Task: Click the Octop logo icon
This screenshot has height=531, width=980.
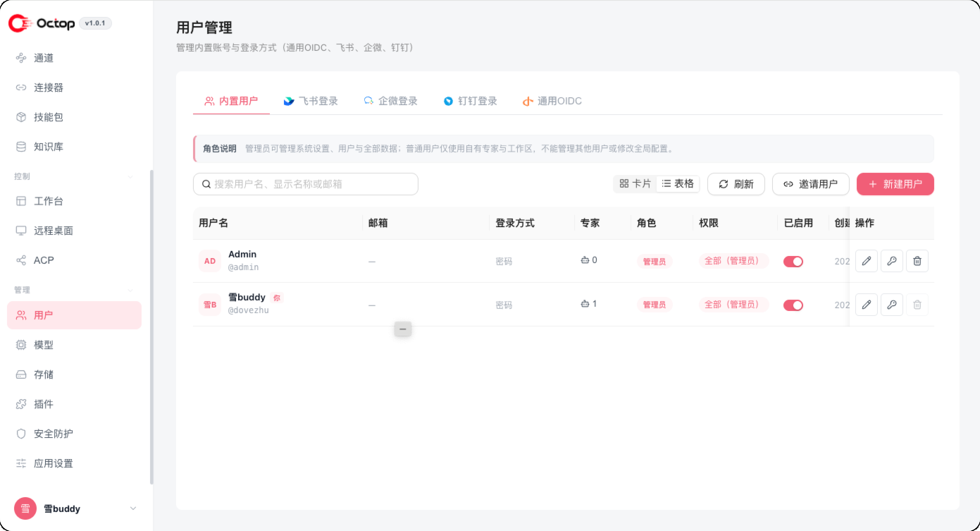Action: [20, 23]
